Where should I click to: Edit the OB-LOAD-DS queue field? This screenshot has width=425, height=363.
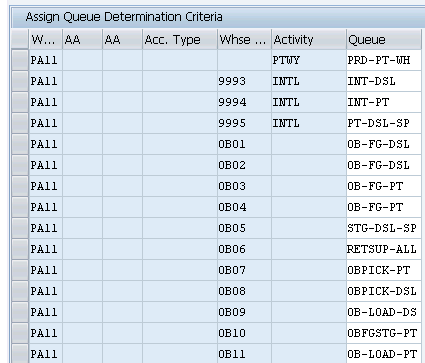point(384,312)
